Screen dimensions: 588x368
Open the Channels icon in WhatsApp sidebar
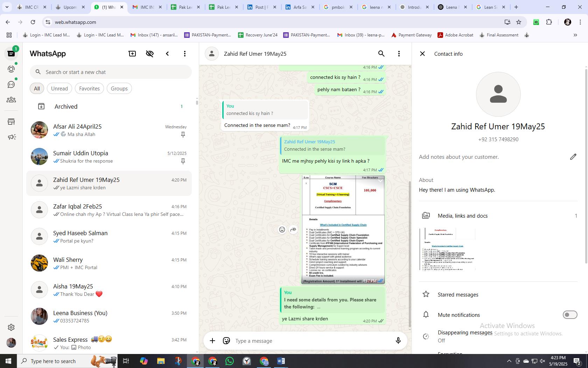[x=11, y=84]
